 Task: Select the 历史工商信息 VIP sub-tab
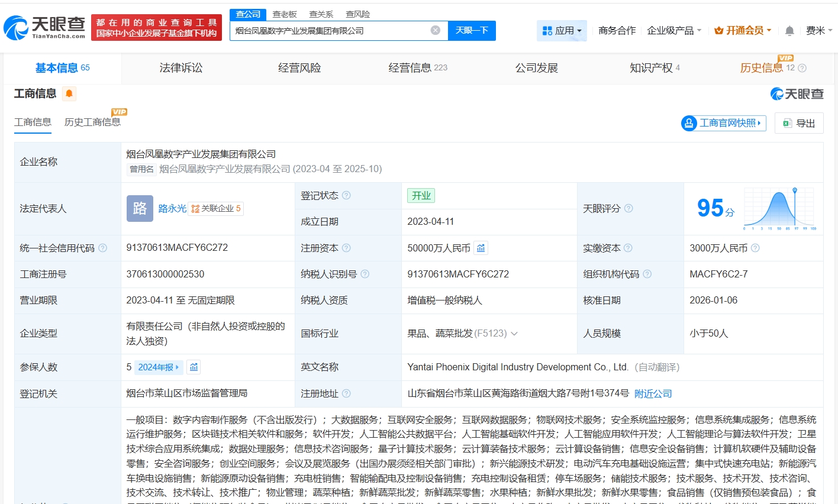92,122
